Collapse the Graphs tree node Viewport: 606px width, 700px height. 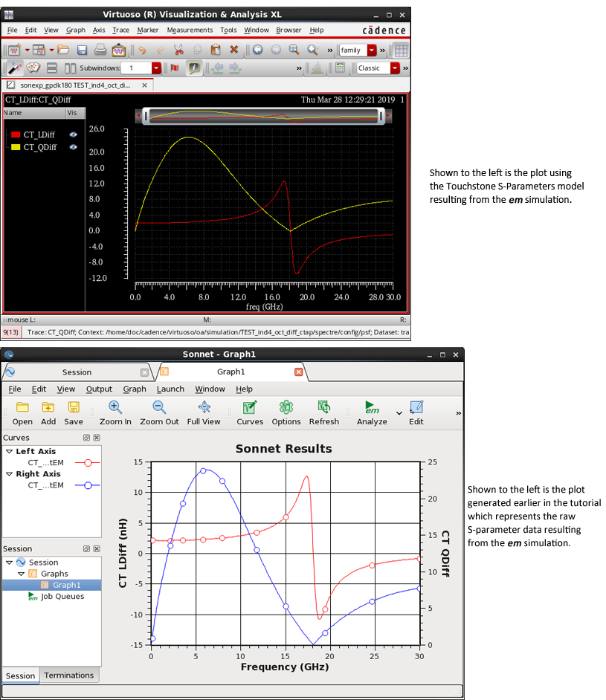click(x=21, y=574)
